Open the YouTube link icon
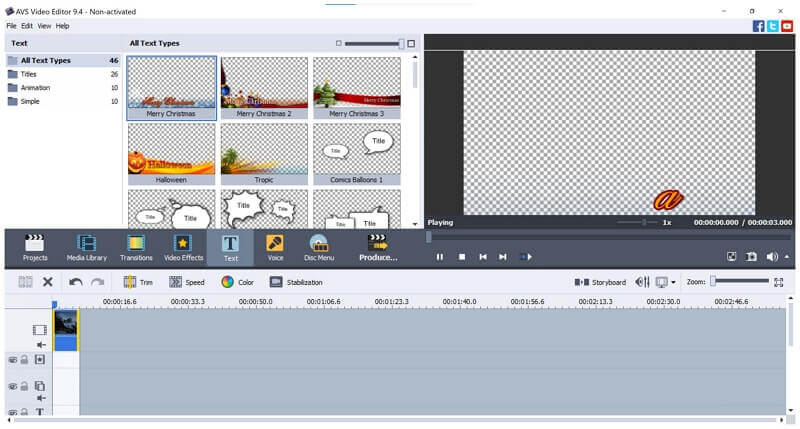The image size is (800, 429). click(787, 26)
